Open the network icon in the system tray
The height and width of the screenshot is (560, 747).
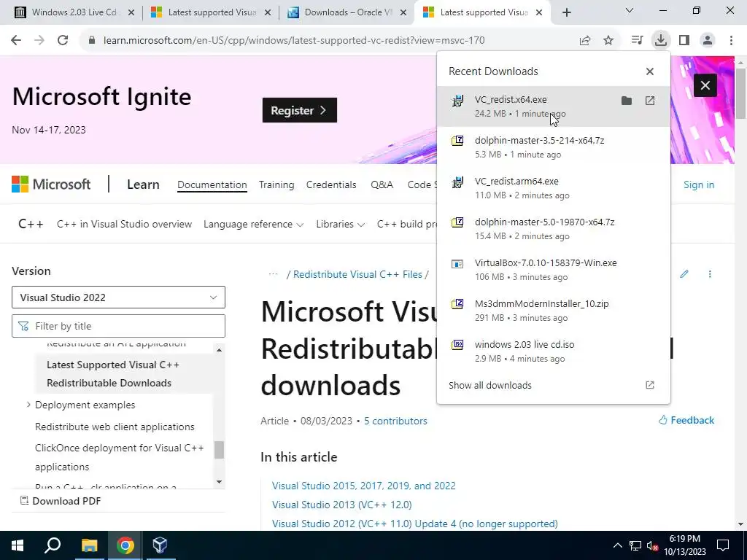[x=635, y=545]
